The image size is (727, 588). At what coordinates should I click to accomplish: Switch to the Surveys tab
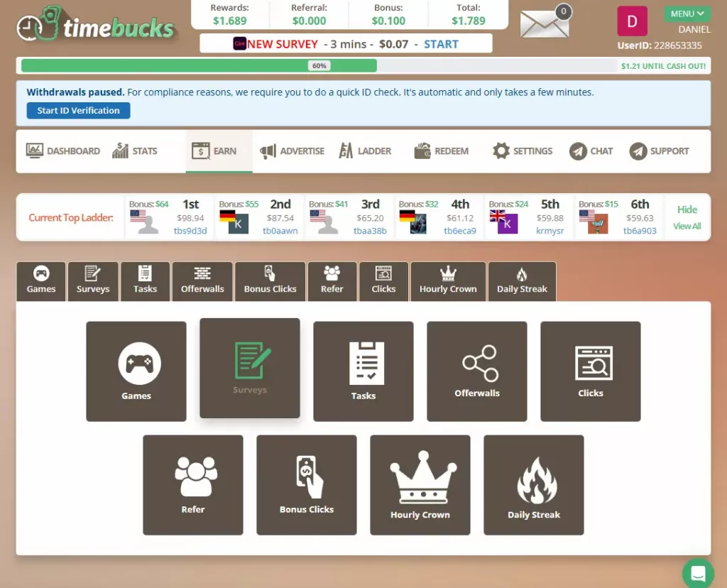pos(93,281)
